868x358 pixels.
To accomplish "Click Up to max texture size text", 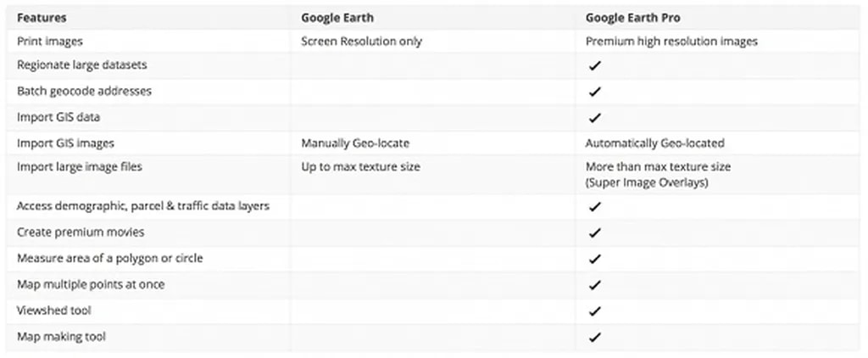I will [360, 167].
